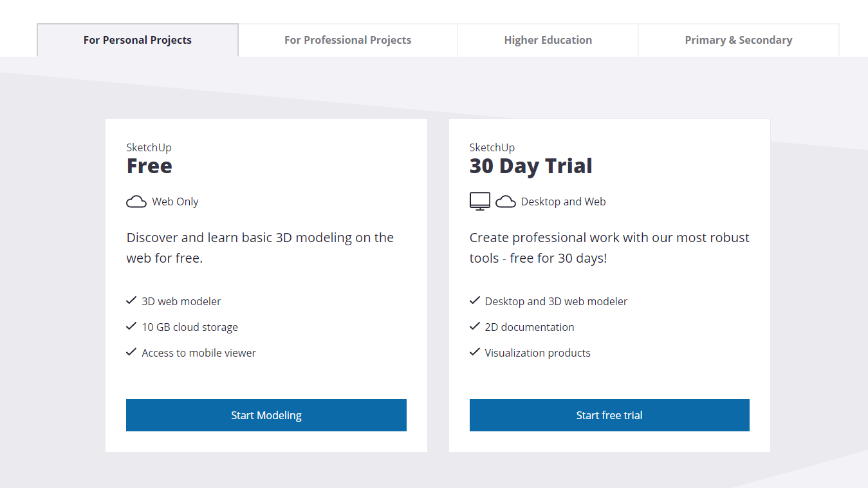Open the Higher Education tab
The height and width of the screenshot is (488, 868).
coord(548,40)
